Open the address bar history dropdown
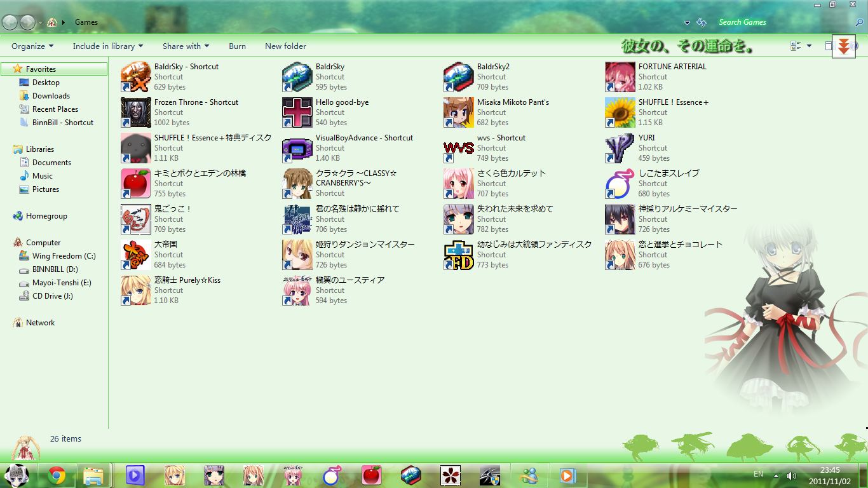This screenshot has width=868, height=488. coord(687,23)
